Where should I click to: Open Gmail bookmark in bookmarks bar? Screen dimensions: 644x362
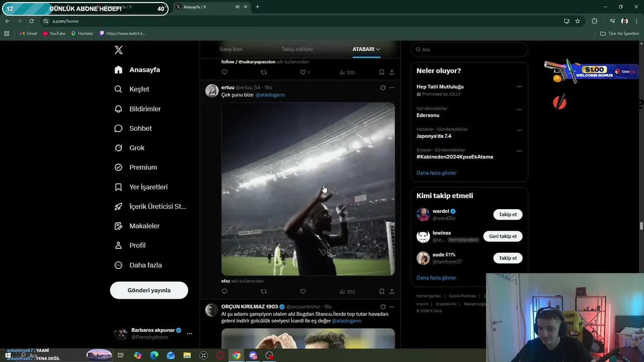click(28, 34)
